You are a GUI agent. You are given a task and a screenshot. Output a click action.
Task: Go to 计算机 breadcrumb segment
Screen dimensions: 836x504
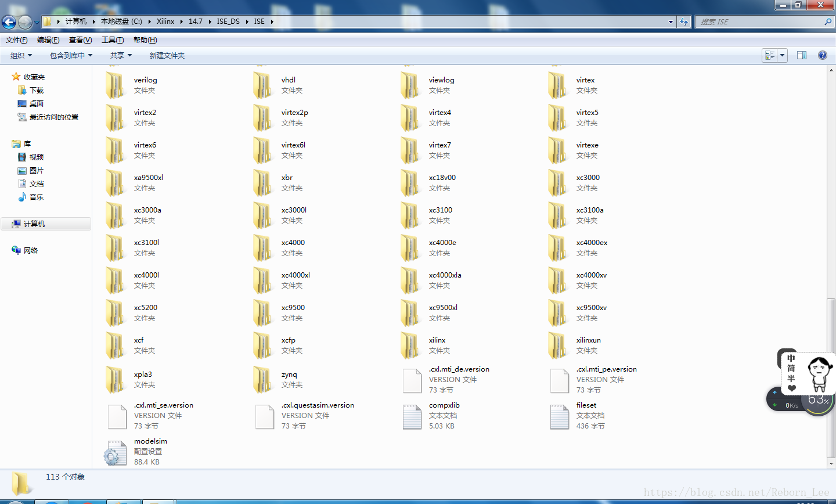(76, 21)
